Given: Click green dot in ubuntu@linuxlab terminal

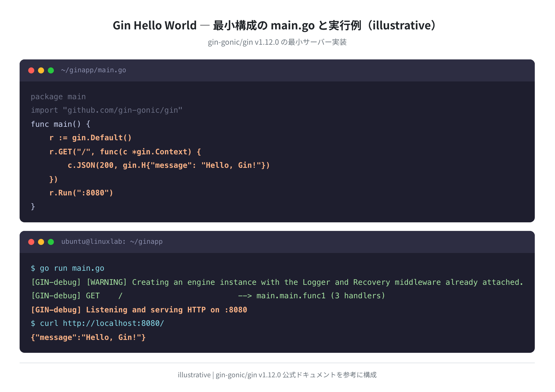Looking at the screenshot, I should 51,242.
